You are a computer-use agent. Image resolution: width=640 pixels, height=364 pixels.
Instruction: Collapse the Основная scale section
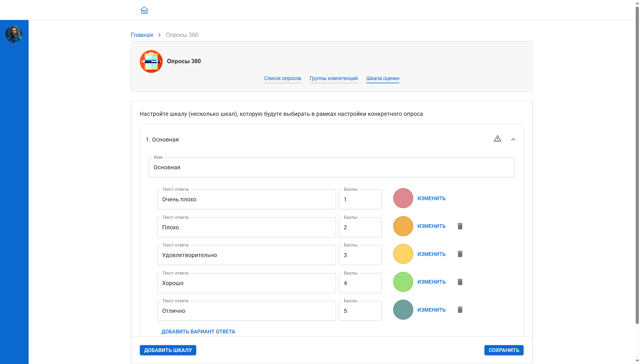[513, 140]
